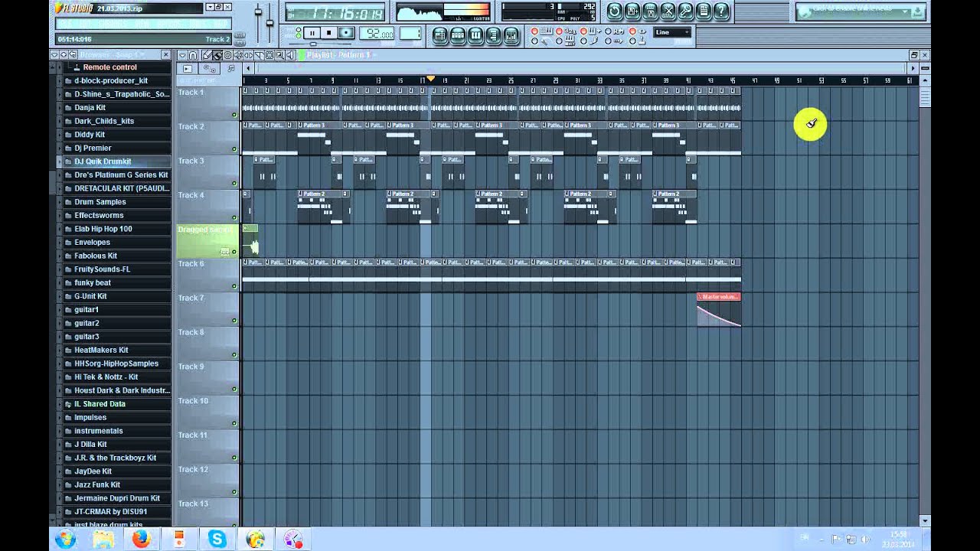This screenshot has height=551, width=980.
Task: Open the project info document icon
Action: pyautogui.click(x=703, y=11)
